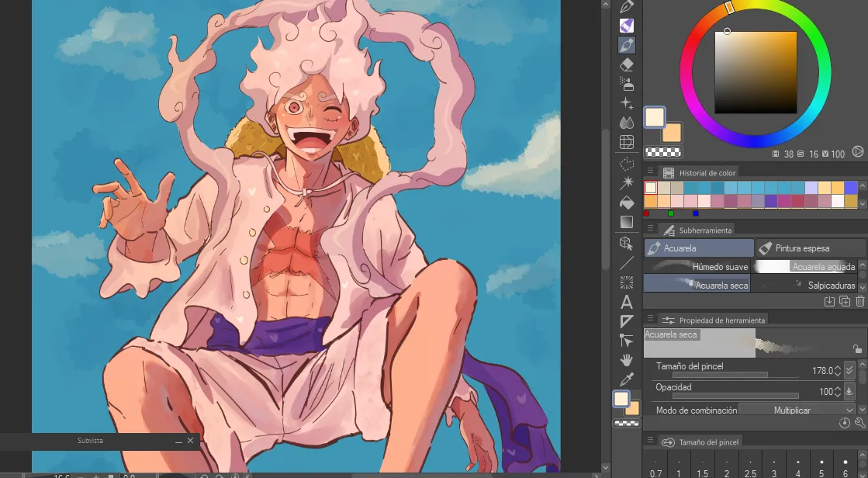The width and height of the screenshot is (868, 478).
Task: Select the Pen tool in toolbar
Action: click(627, 7)
